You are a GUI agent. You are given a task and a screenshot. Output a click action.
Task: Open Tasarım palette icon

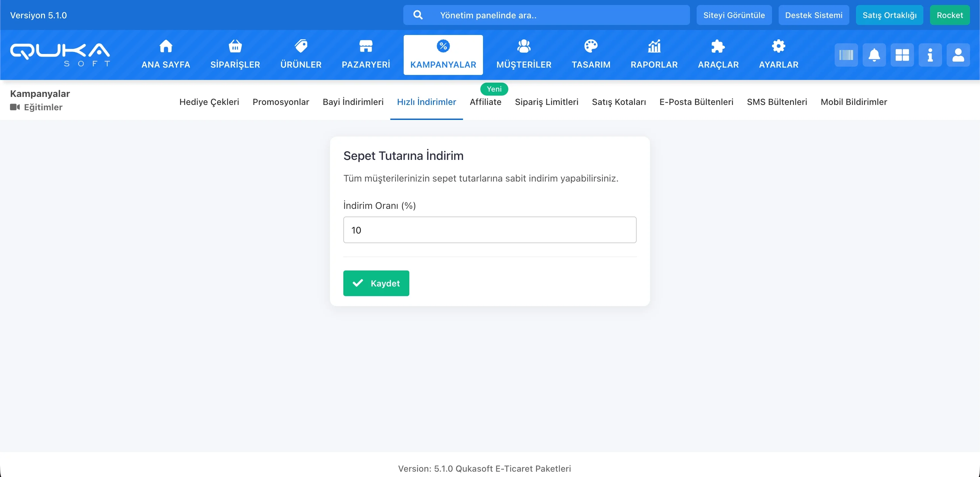[x=591, y=46]
